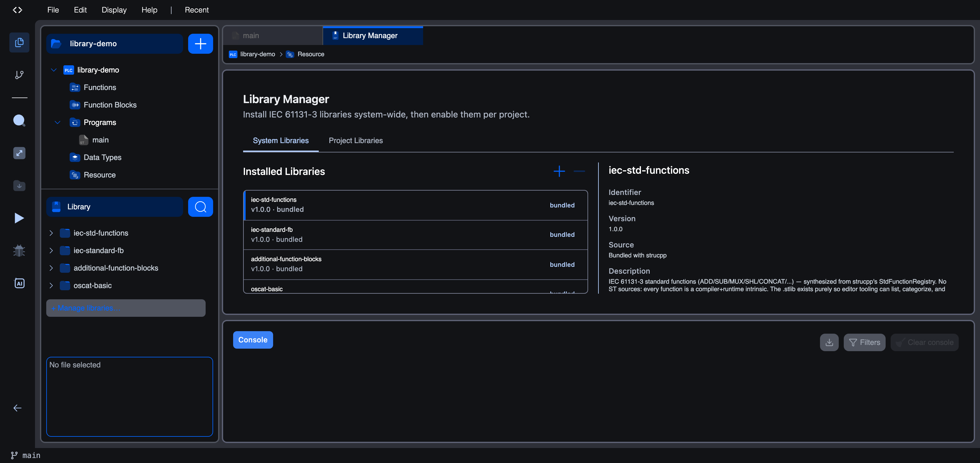Image resolution: width=980 pixels, height=463 pixels.
Task: Click the Data Types folder icon
Action: click(75, 157)
